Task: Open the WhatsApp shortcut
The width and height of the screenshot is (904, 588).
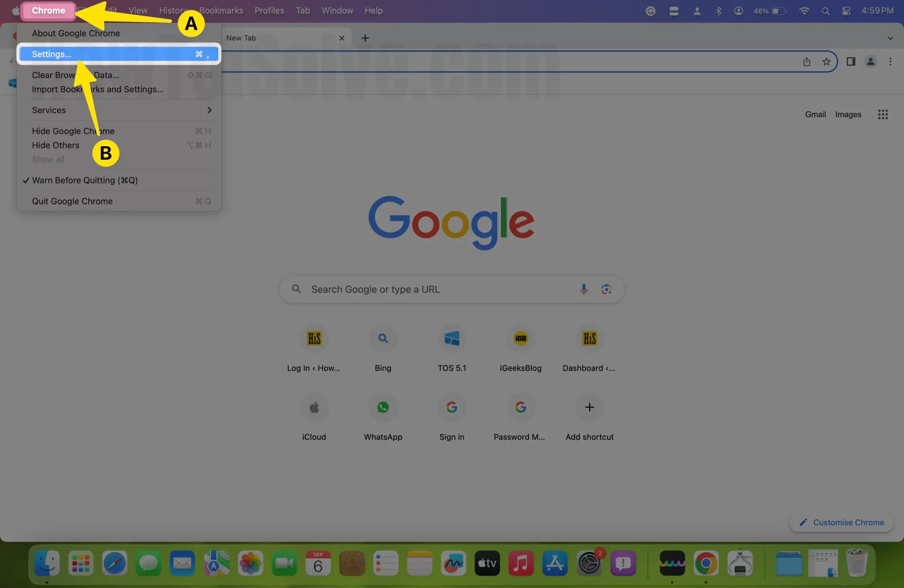Action: (383, 417)
